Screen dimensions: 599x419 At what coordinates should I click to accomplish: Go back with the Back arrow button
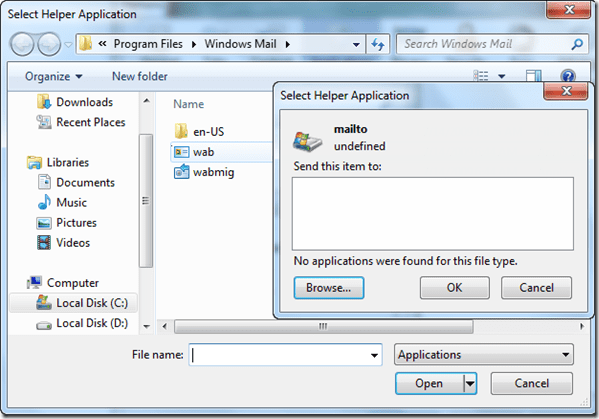click(23, 44)
